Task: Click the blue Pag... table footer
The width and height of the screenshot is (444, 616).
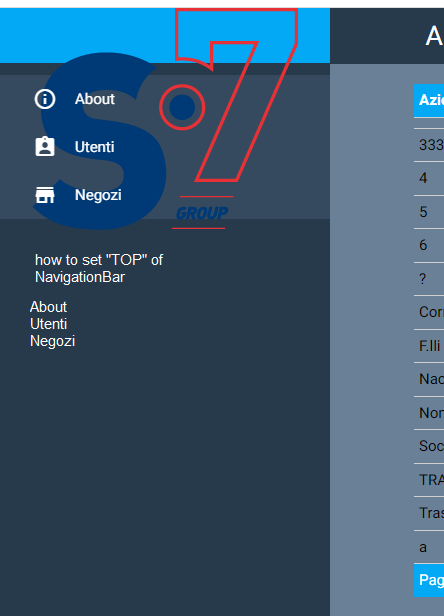Action: (429, 580)
